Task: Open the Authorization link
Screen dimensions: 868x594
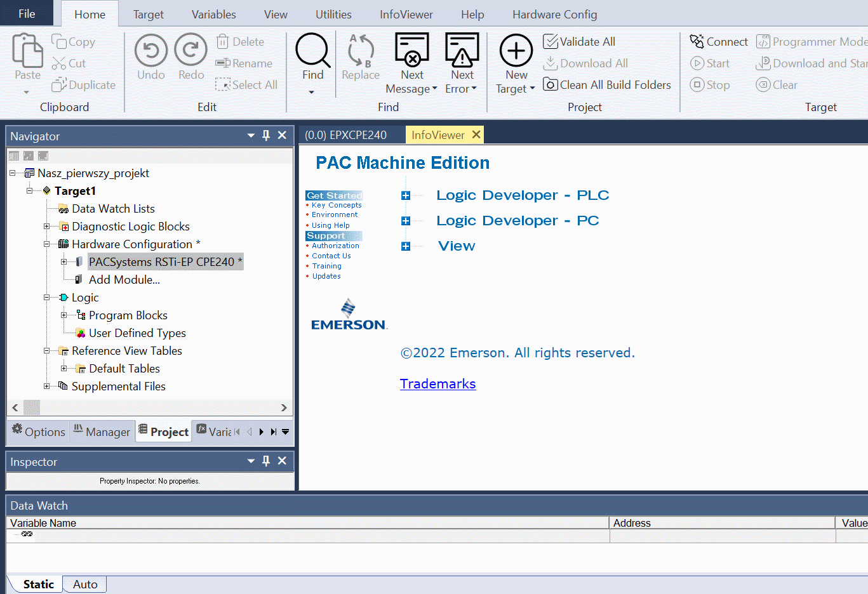Action: (x=335, y=246)
